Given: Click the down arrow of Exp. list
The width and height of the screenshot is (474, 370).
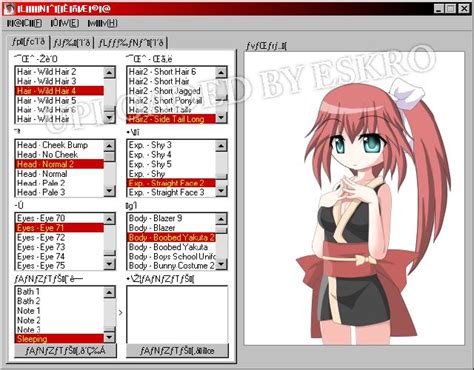Looking at the screenshot, I should point(221,191).
